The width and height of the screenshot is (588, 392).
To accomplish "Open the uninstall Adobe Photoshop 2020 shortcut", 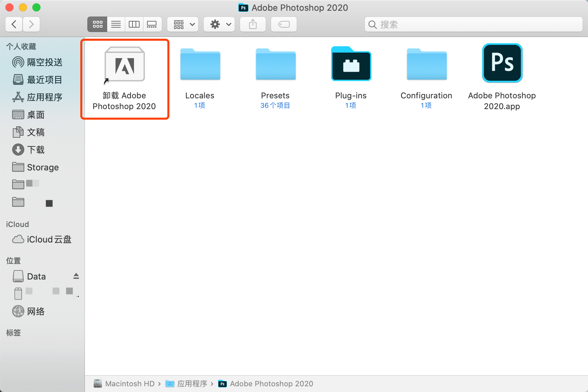I will point(124,65).
